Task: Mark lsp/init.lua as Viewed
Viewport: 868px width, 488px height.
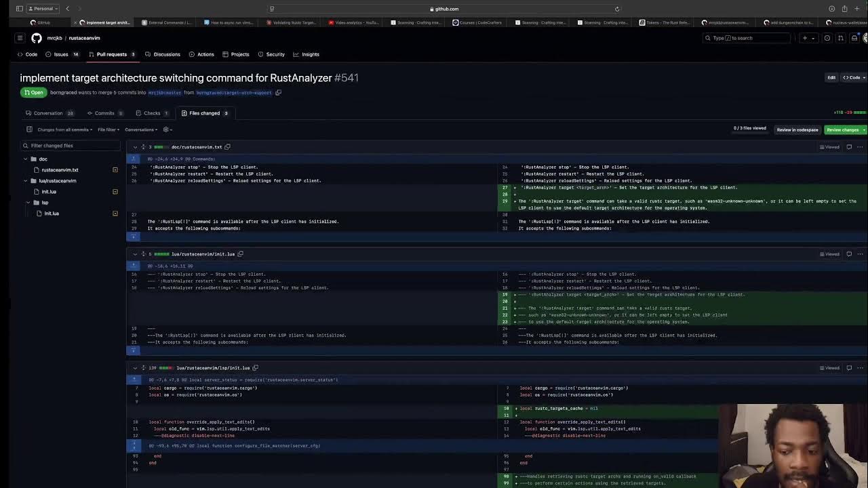Action: (x=829, y=367)
